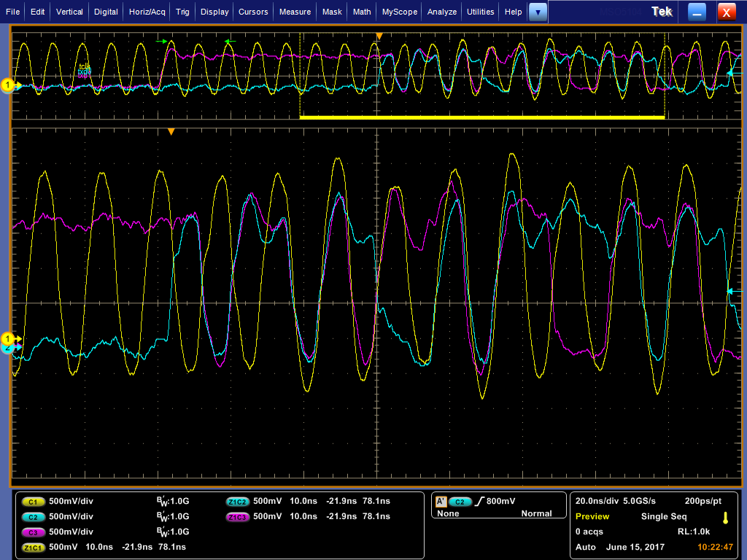
Task: Click the 5.0GS/s sample rate readout
Action: 639,501
